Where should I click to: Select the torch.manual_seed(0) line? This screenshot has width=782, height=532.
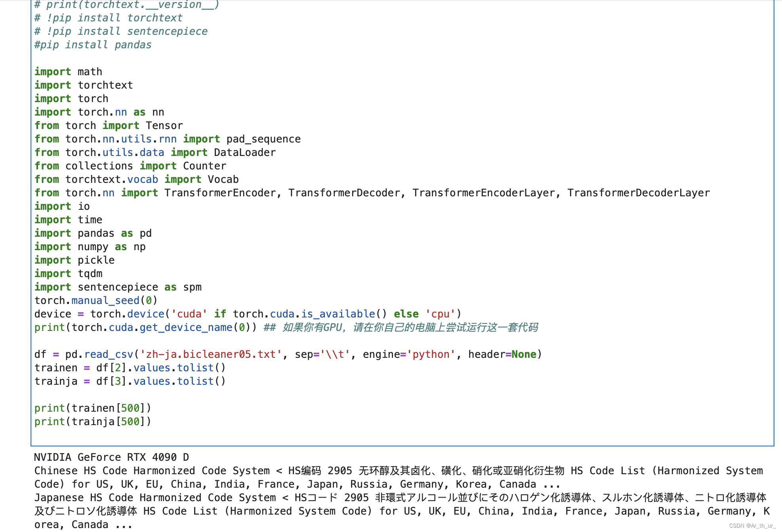point(95,300)
